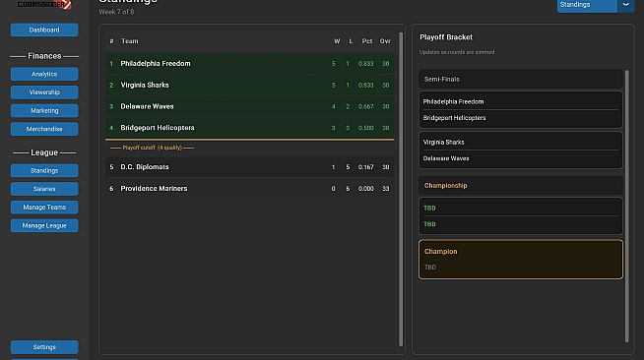Open Manage Teams
This screenshot has height=360, width=644.
[x=44, y=208]
